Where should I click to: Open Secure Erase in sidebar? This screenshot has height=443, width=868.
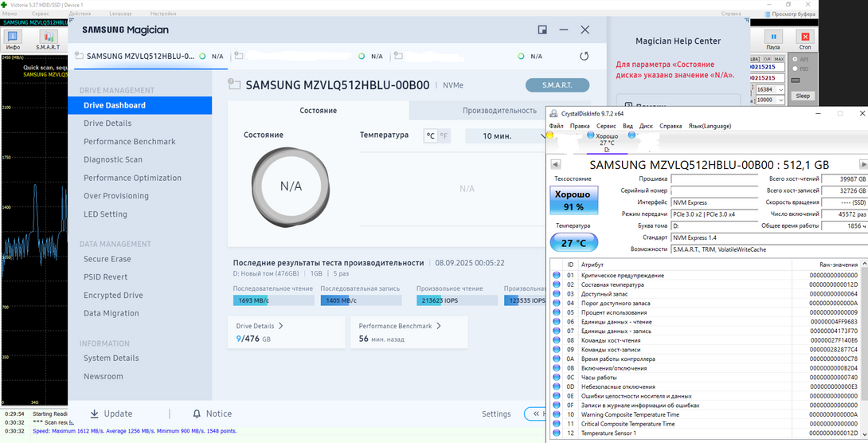pos(108,259)
